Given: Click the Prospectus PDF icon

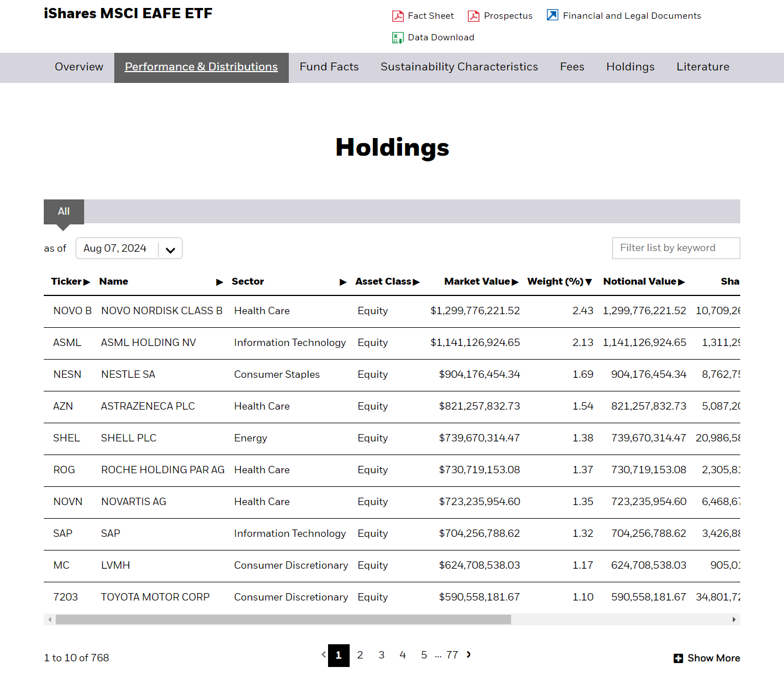Looking at the screenshot, I should 473,16.
